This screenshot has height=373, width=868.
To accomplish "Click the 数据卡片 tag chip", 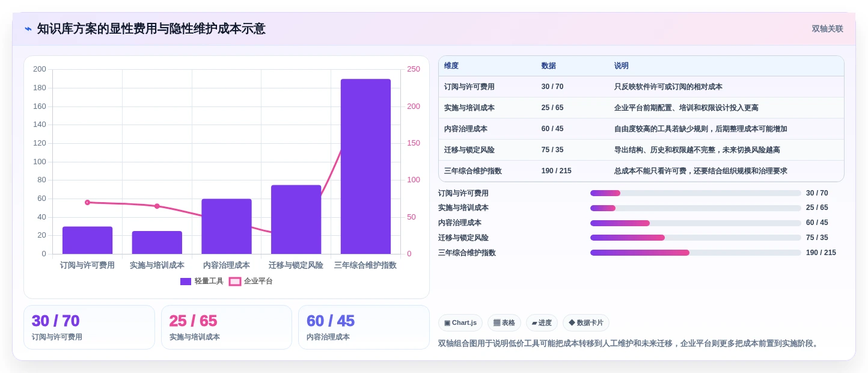I will tap(586, 323).
